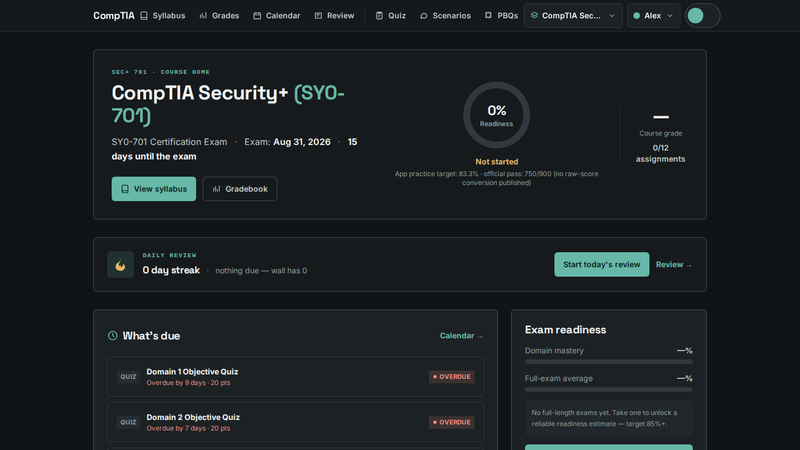The width and height of the screenshot is (800, 450).
Task: Click the CompTIA logo in navbar
Action: pos(114,16)
